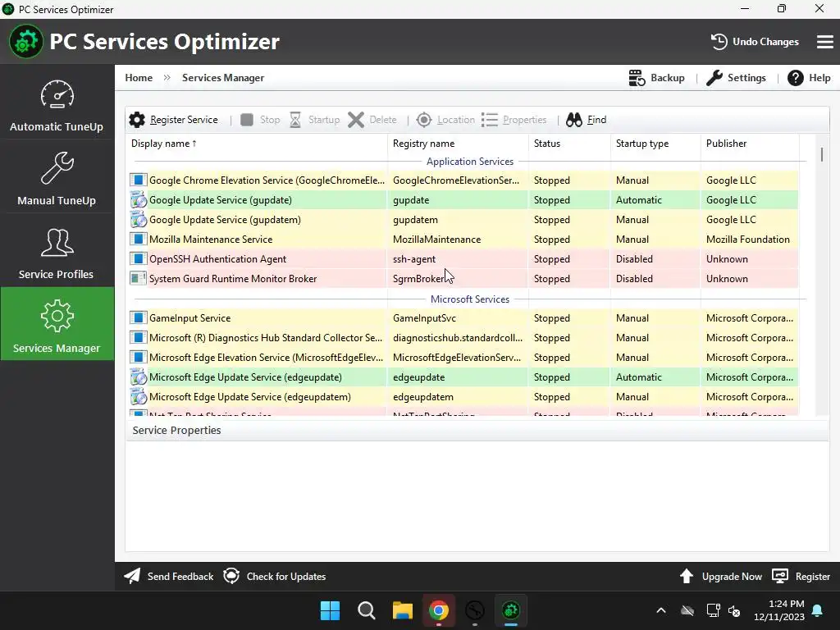Open the notification bell in the tray
Image resolution: width=840 pixels, height=630 pixels.
tap(818, 610)
